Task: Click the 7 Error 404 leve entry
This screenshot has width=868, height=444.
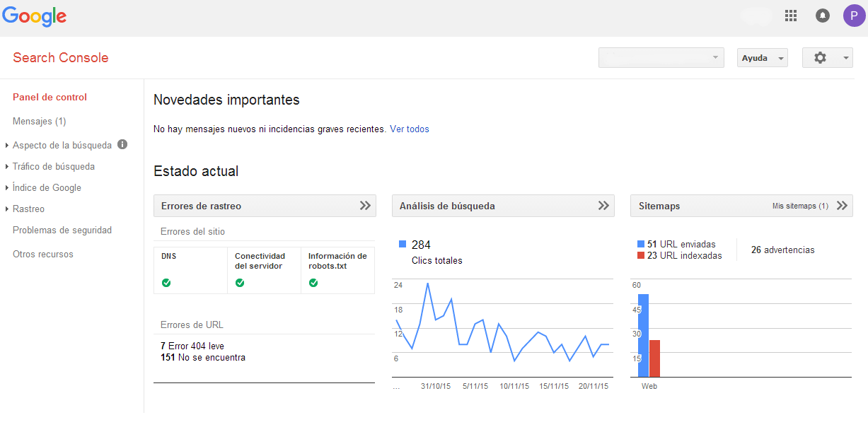Action: (192, 346)
